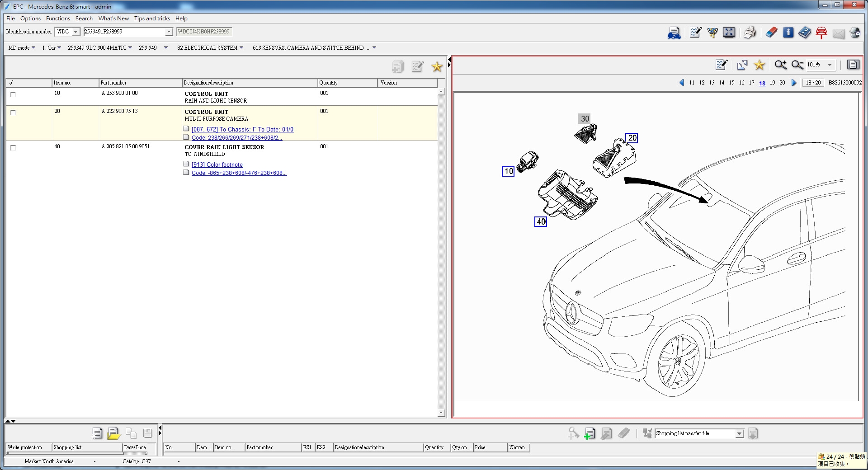
Task: Open the Functions menu
Action: (58, 19)
